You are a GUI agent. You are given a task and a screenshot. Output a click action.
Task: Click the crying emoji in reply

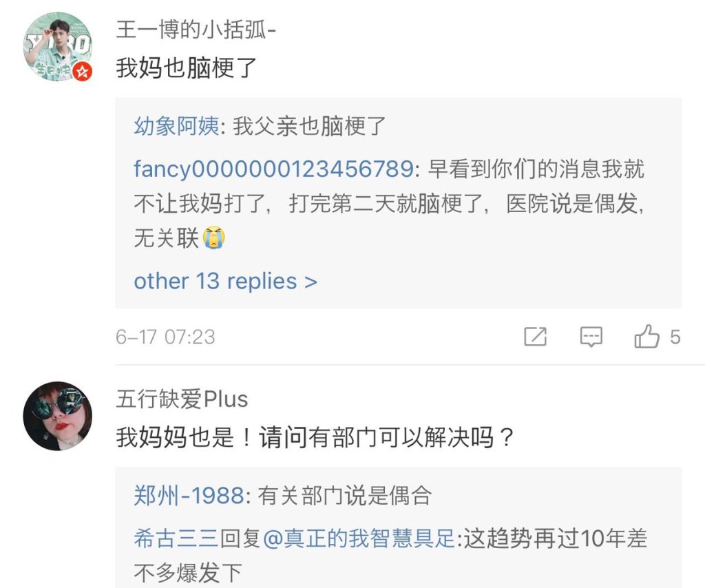tap(213, 239)
